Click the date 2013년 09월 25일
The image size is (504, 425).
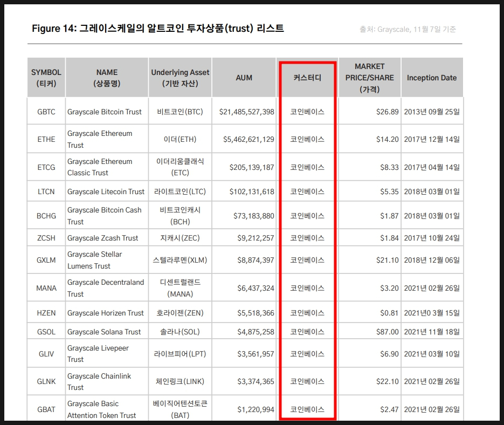tap(432, 112)
